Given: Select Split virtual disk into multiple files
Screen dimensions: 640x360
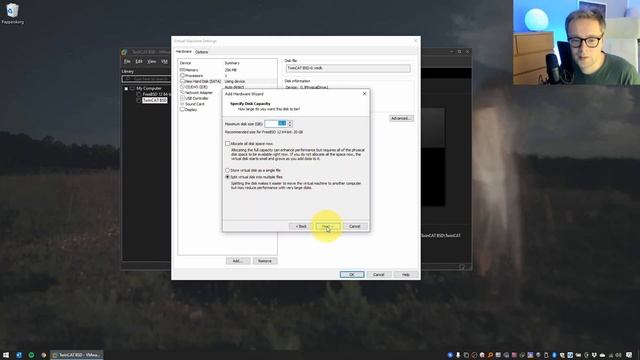Looking at the screenshot, I should 227,177.
